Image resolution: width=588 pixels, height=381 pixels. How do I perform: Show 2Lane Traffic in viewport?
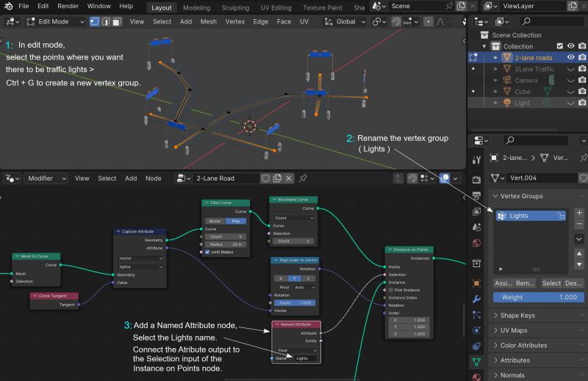[x=571, y=69]
